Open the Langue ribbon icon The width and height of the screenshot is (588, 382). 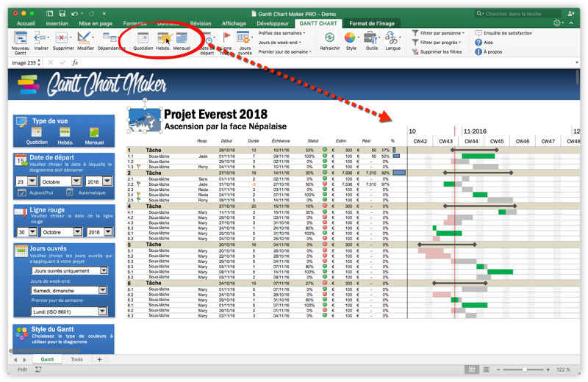391,38
